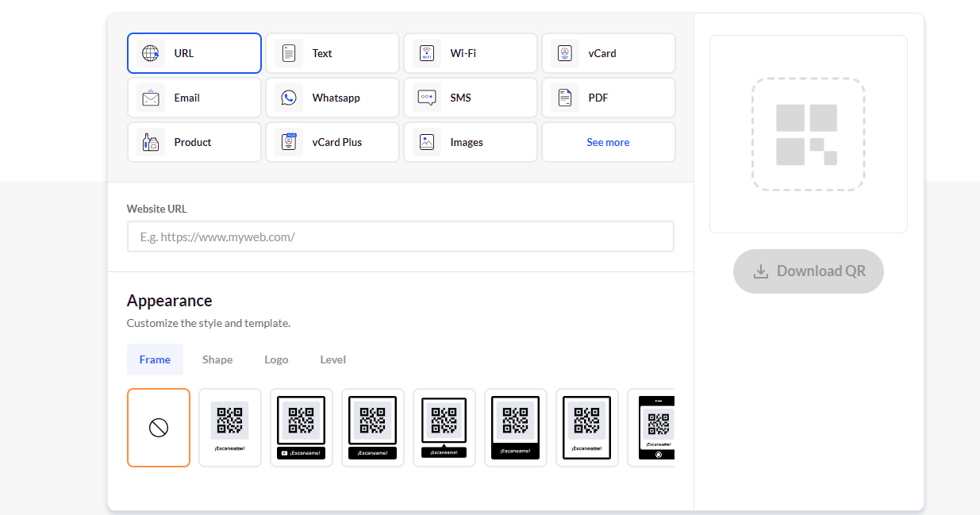Pick the vCard Plus label
Image resolution: width=980 pixels, height=515 pixels.
(x=336, y=142)
